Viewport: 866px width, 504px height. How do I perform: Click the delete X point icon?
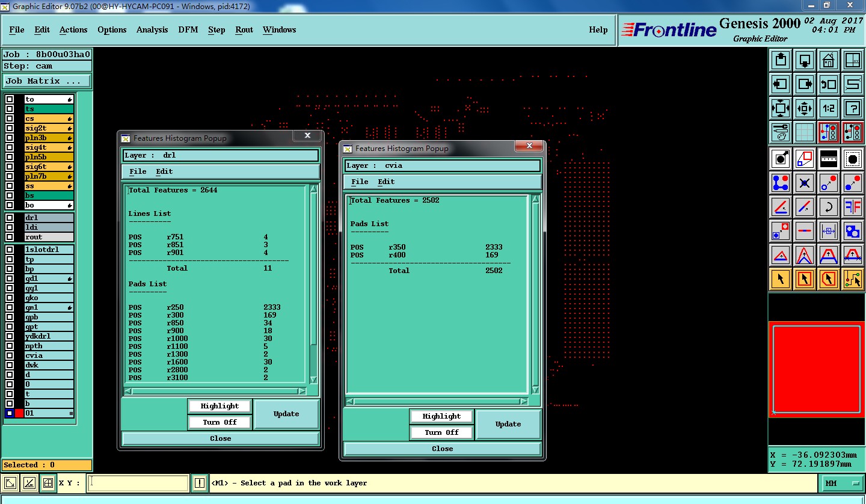[804, 183]
